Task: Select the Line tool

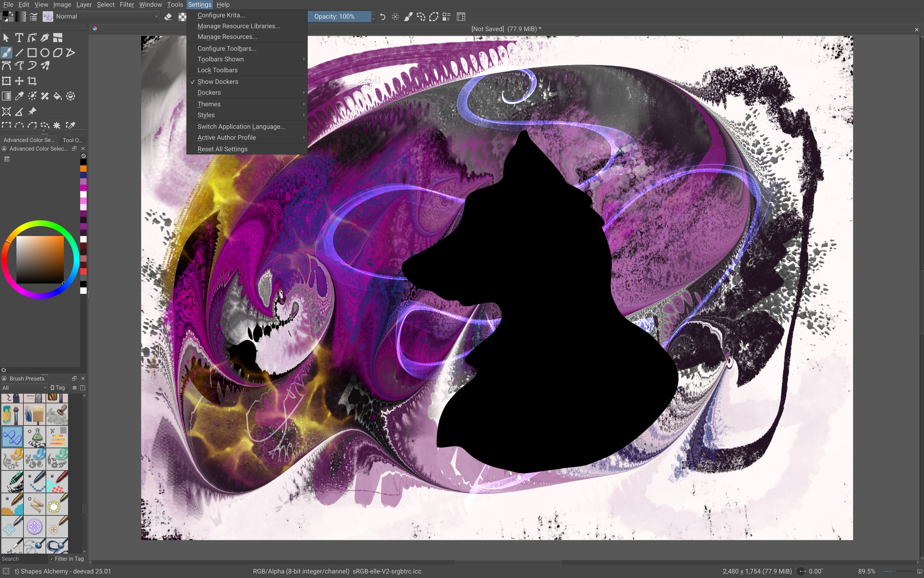Action: pyautogui.click(x=19, y=53)
